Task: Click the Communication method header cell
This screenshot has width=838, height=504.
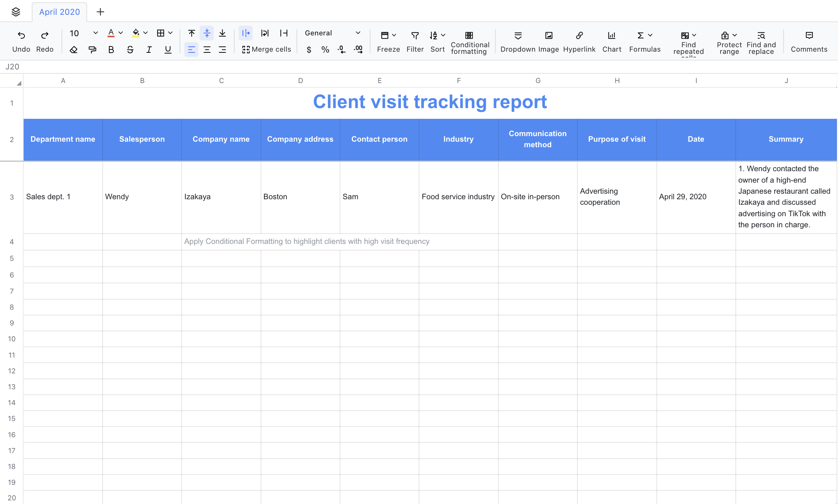Action: click(x=538, y=139)
